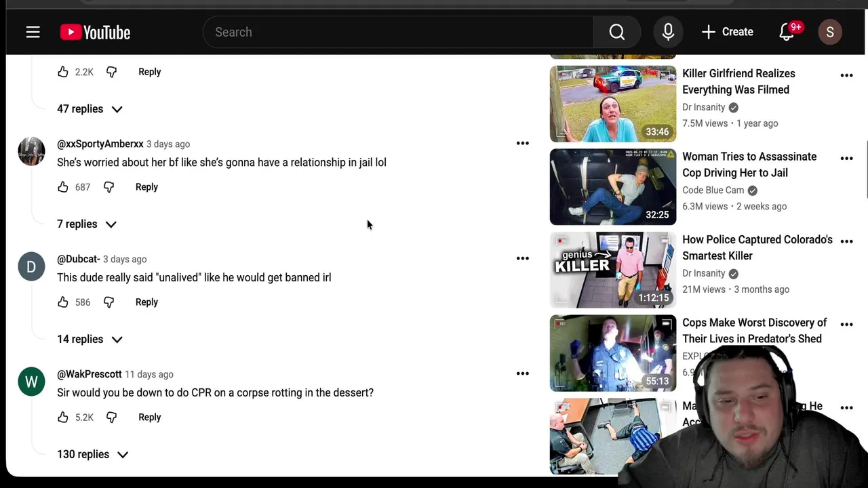Open Cops Make Worst Discovery title
Image resolution: width=868 pixels, height=488 pixels.
click(755, 331)
